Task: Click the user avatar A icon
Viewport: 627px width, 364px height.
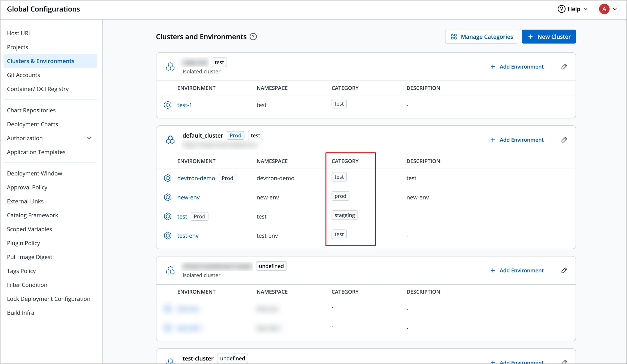Action: (x=604, y=9)
